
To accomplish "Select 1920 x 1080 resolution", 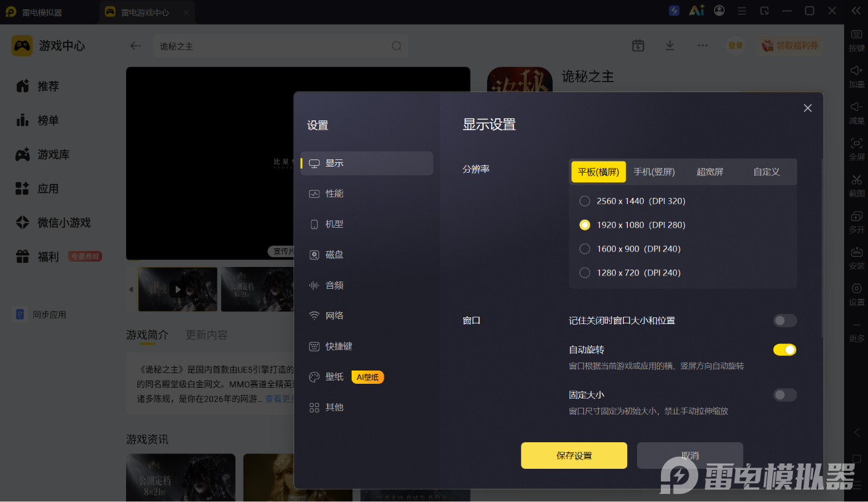I will click(585, 225).
